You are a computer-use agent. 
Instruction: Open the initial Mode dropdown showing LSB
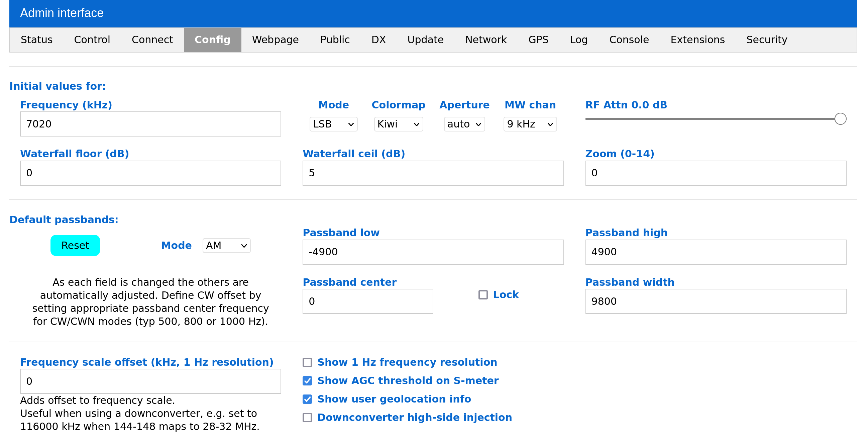pyautogui.click(x=333, y=124)
